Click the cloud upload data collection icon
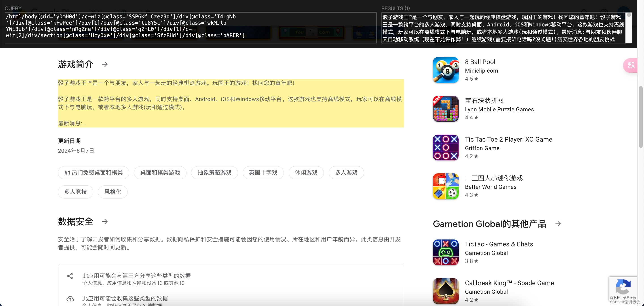The width and height of the screenshot is (644, 306). point(70,298)
